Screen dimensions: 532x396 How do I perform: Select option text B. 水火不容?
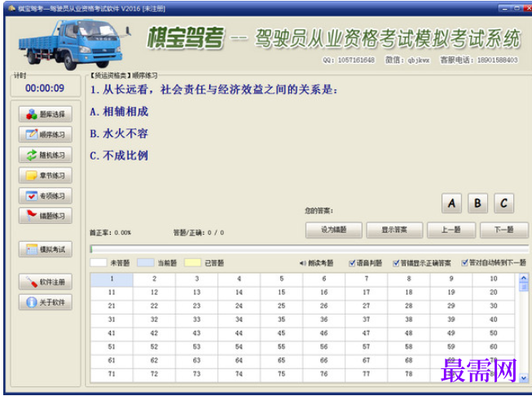tap(119, 134)
